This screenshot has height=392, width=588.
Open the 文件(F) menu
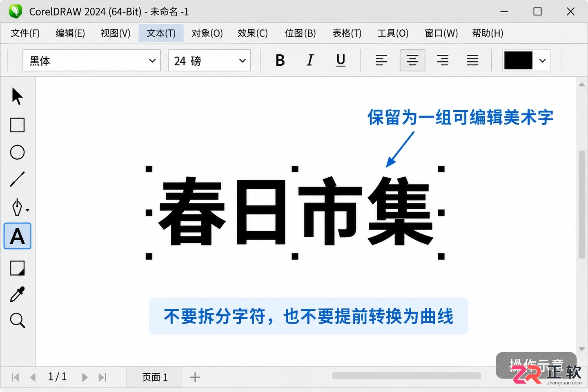pyautogui.click(x=25, y=33)
